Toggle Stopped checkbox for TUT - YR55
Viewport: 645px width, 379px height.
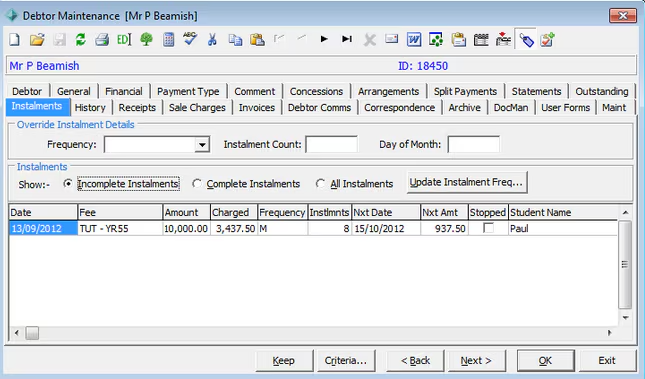click(488, 228)
